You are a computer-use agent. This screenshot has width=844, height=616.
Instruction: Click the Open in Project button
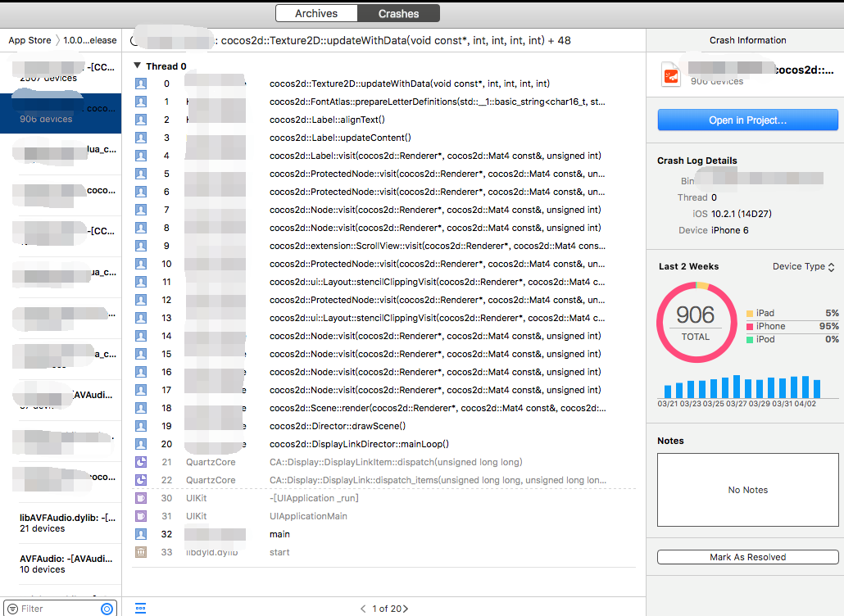tap(747, 120)
